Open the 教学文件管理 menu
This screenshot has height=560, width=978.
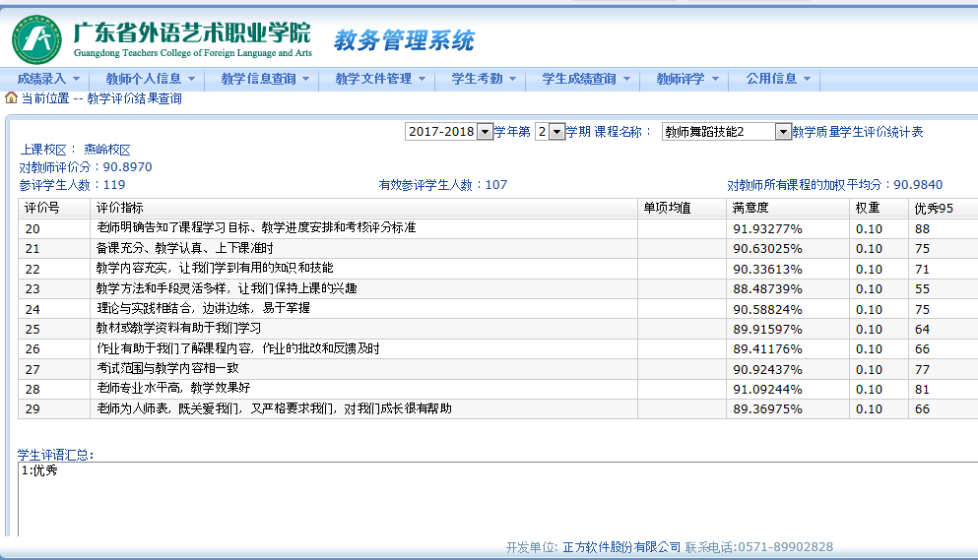[x=379, y=79]
